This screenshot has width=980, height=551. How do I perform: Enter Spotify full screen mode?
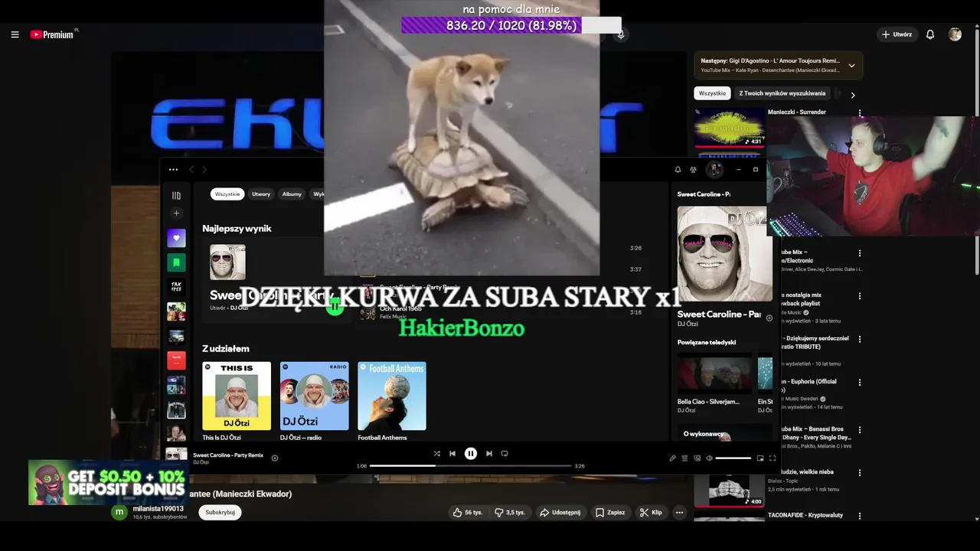click(x=773, y=458)
